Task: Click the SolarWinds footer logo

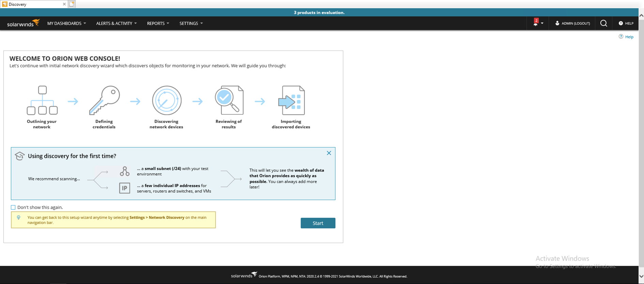Action: point(244,275)
